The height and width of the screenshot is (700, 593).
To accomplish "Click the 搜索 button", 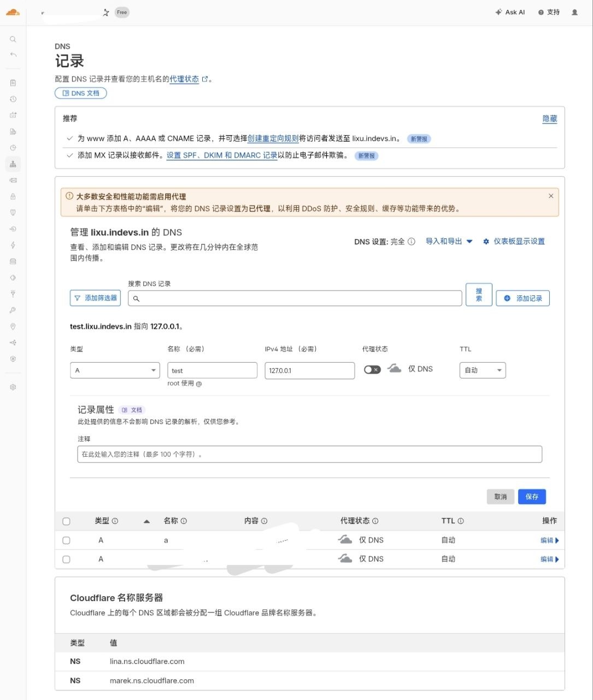I will [x=479, y=295].
